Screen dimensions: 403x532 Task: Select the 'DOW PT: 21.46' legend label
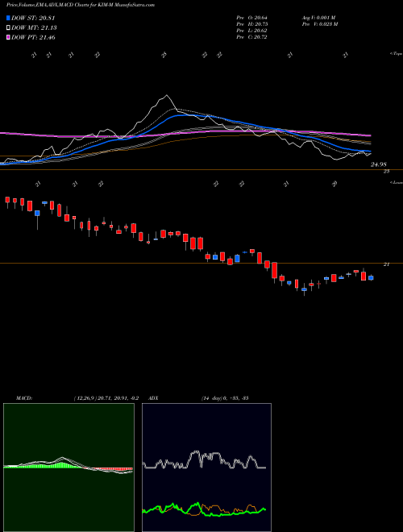tap(33, 37)
